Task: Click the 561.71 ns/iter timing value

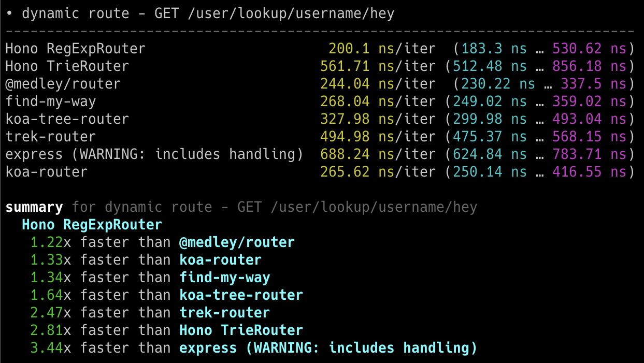Action: [345, 66]
